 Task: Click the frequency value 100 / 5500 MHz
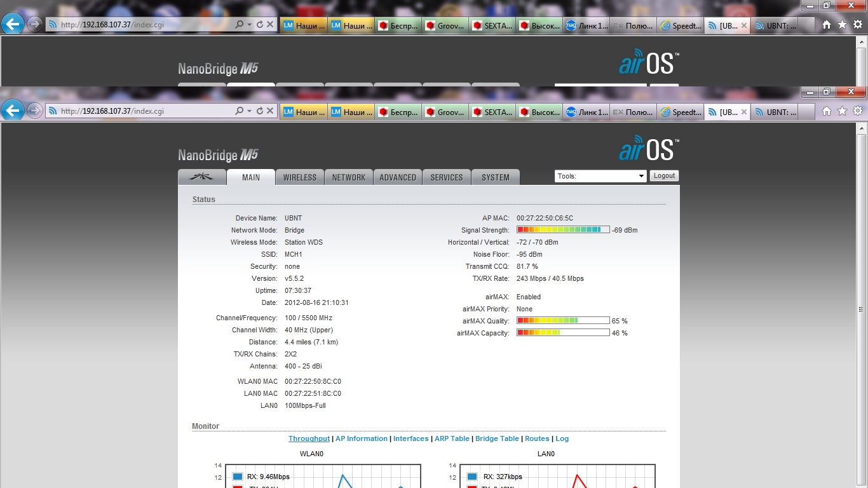(x=308, y=318)
